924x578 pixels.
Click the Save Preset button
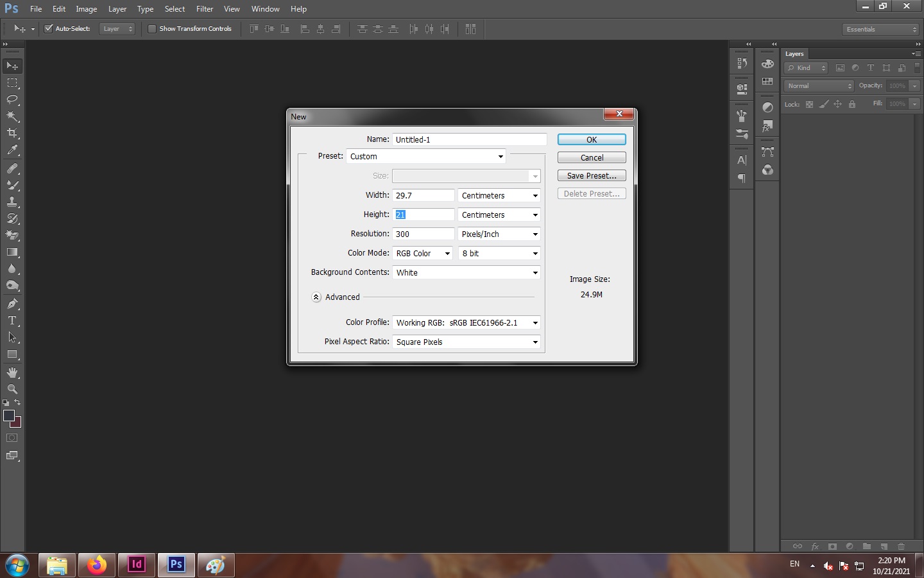pos(591,175)
